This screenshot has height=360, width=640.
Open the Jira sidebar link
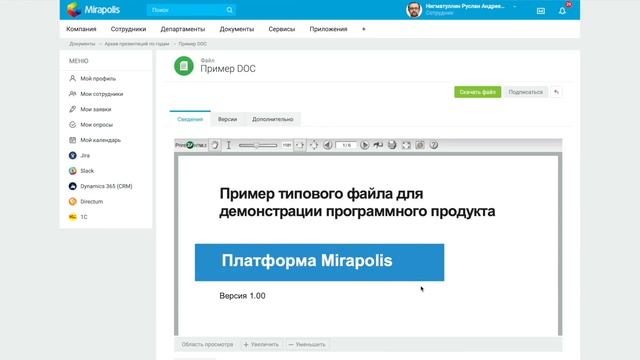tap(85, 156)
